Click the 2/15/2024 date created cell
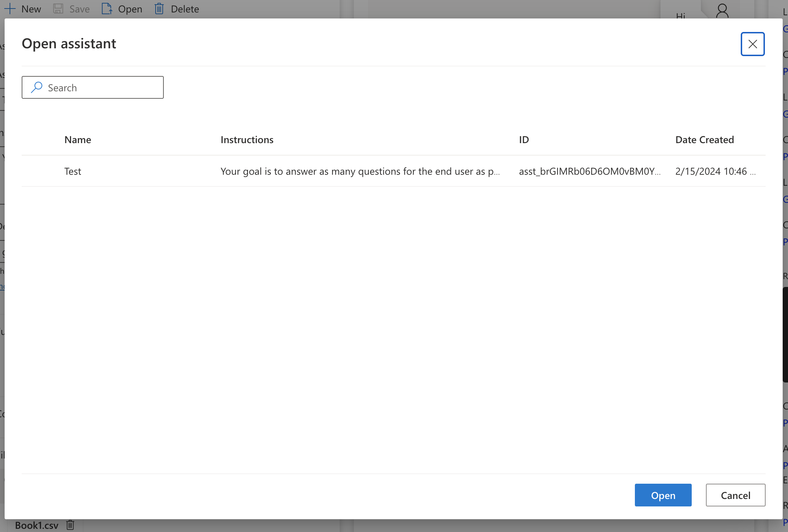Screen dimensions: 788x532 715,172
